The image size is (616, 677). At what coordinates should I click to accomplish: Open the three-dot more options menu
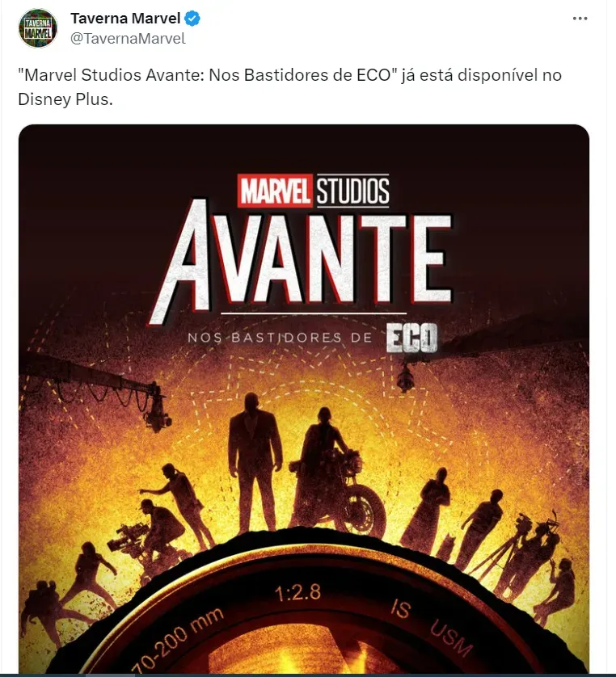click(580, 19)
